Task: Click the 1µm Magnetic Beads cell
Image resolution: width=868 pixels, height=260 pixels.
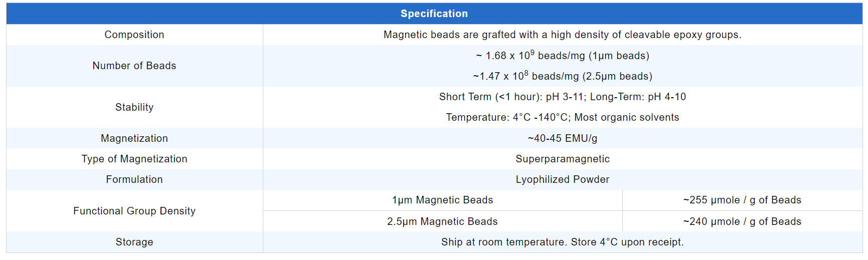Action: [x=442, y=200]
